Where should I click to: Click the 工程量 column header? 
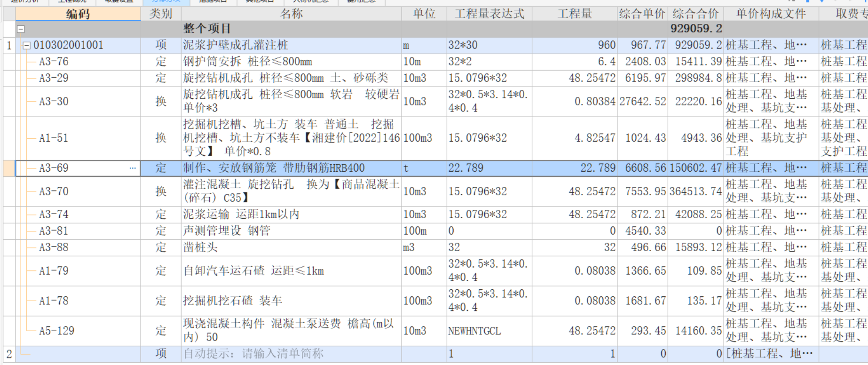[575, 14]
